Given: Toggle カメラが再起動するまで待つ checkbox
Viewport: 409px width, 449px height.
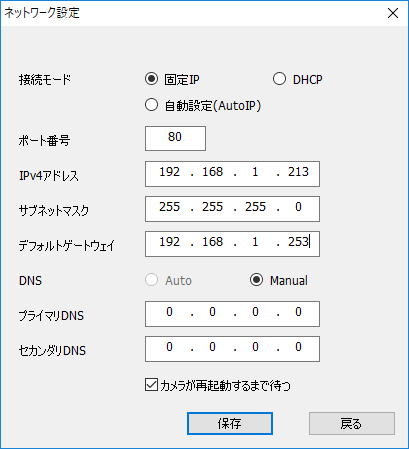Looking at the screenshot, I should tap(151, 385).
